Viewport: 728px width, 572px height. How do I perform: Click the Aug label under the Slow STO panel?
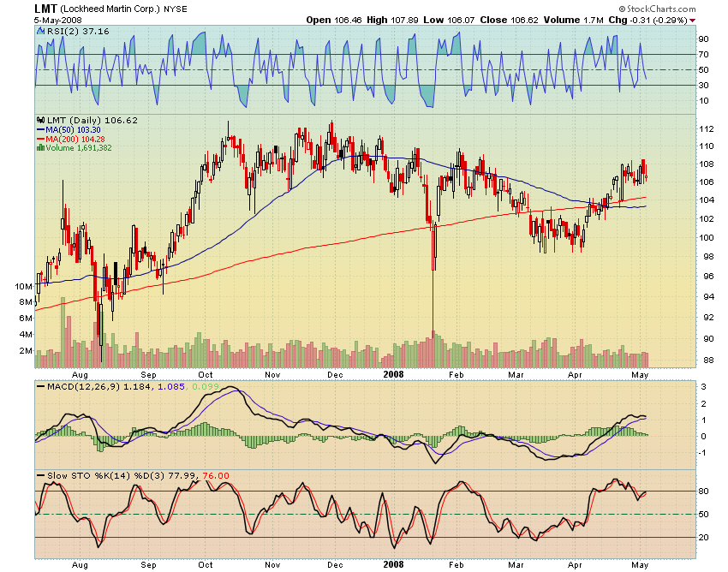pos(80,565)
